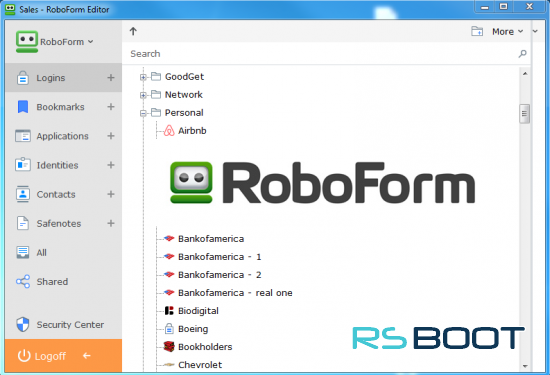Image resolution: width=550 pixels, height=375 pixels.
Task: Select Bankofamerica - 2 login
Action: 220,275
